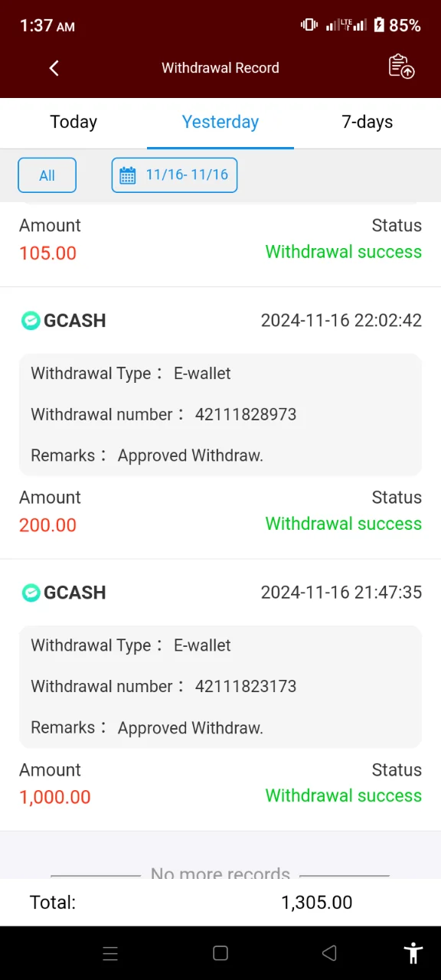The image size is (441, 980).
Task: Switch to the Today tab
Action: coord(73,122)
